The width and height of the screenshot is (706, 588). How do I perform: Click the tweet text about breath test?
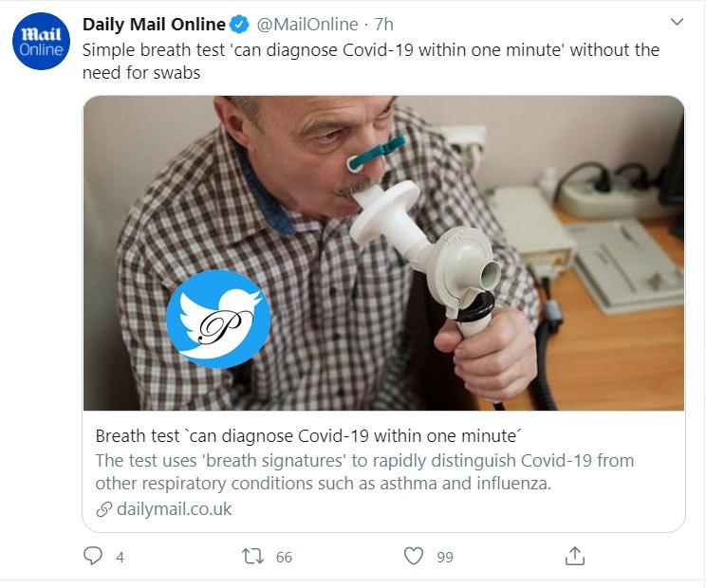pyautogui.click(x=370, y=61)
